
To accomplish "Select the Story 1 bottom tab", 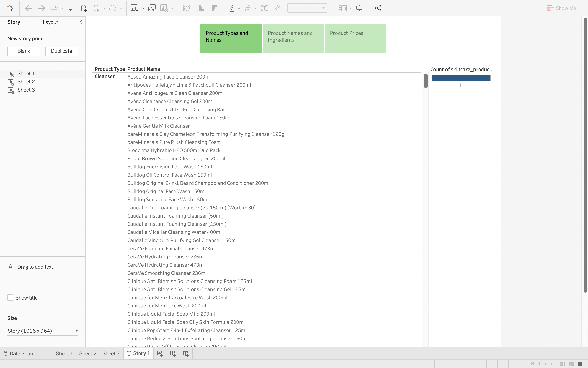I will [x=138, y=353].
